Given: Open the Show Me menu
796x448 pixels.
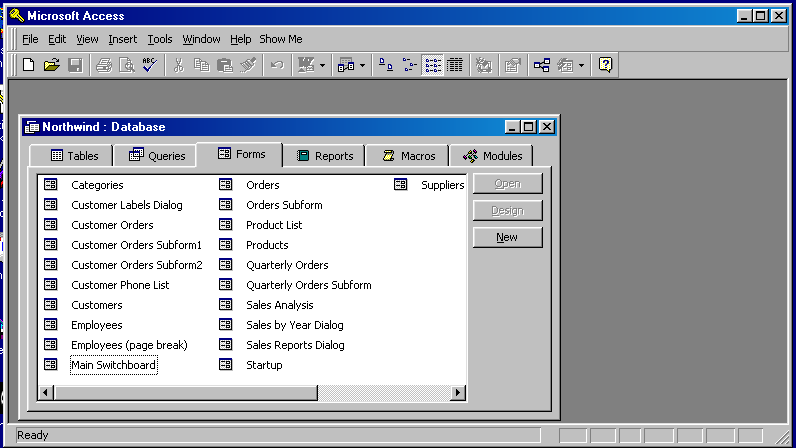Looking at the screenshot, I should coord(281,39).
